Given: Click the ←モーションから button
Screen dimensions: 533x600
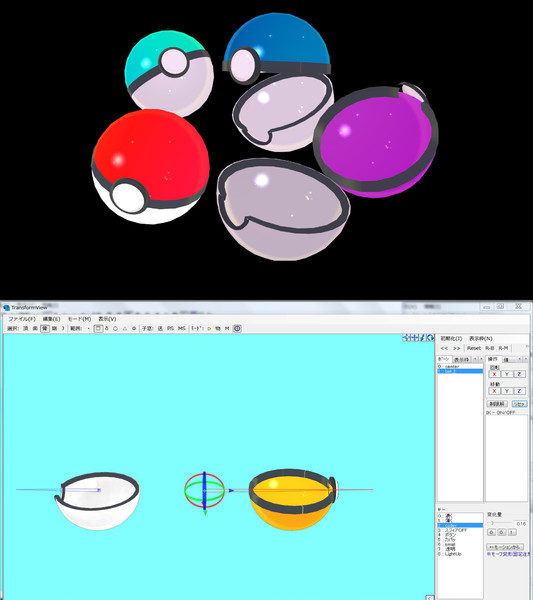Looking at the screenshot, I should pyautogui.click(x=505, y=547).
